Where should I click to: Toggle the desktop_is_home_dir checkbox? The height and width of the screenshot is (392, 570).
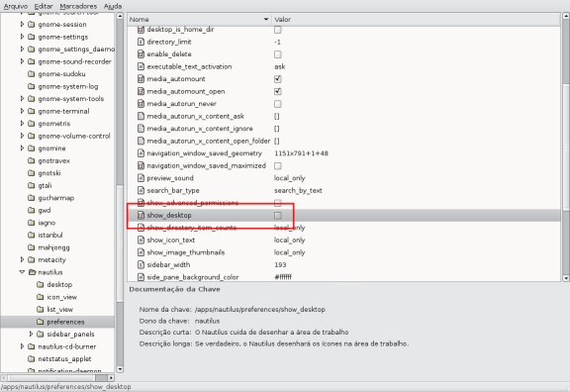(278, 30)
